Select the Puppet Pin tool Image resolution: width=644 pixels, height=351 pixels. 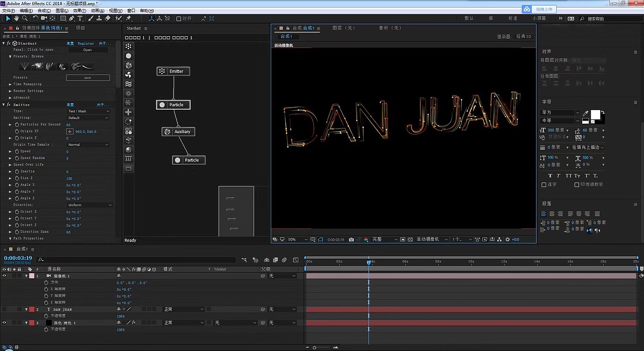[128, 19]
